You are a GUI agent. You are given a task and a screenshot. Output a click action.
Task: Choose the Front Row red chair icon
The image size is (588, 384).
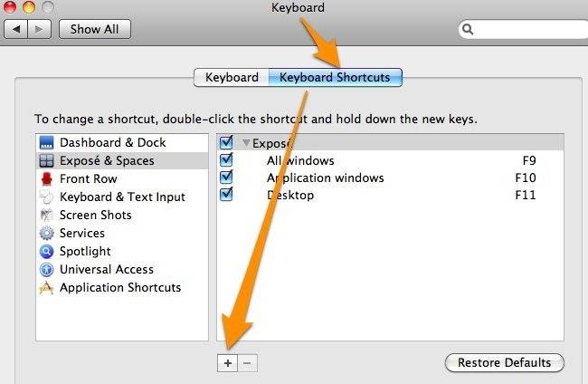coord(46,178)
